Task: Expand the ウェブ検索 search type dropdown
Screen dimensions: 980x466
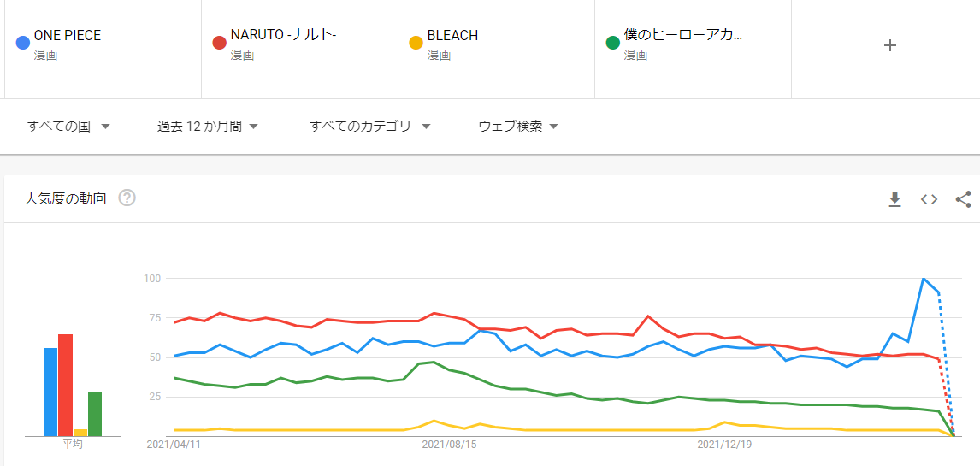Action: [x=518, y=126]
